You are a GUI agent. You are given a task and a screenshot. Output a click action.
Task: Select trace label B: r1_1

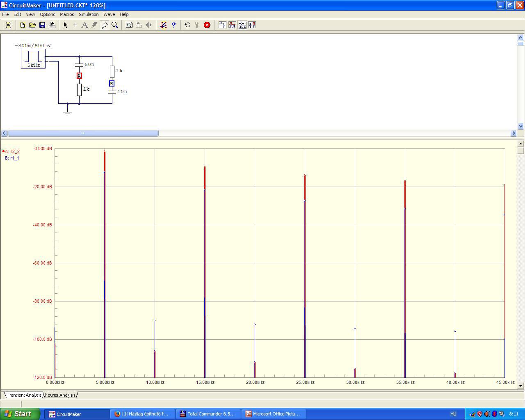[12, 158]
